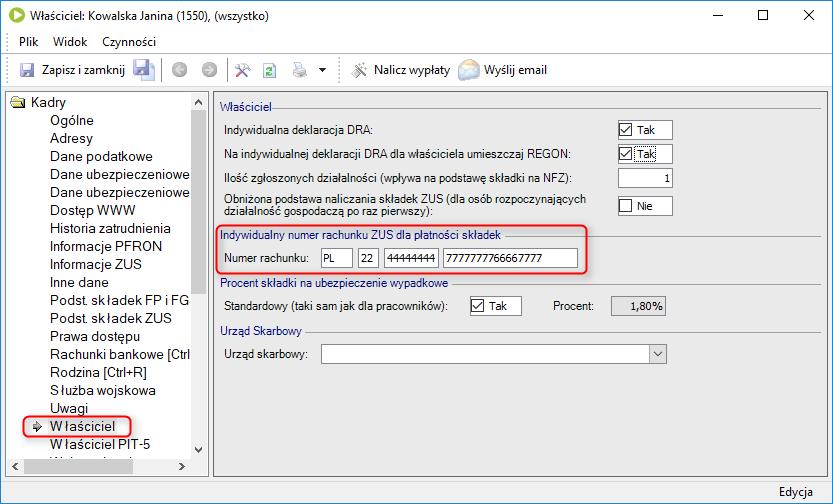Select Podst. składek FP i FG item
Viewport: 833px width, 504px height.
120,301
